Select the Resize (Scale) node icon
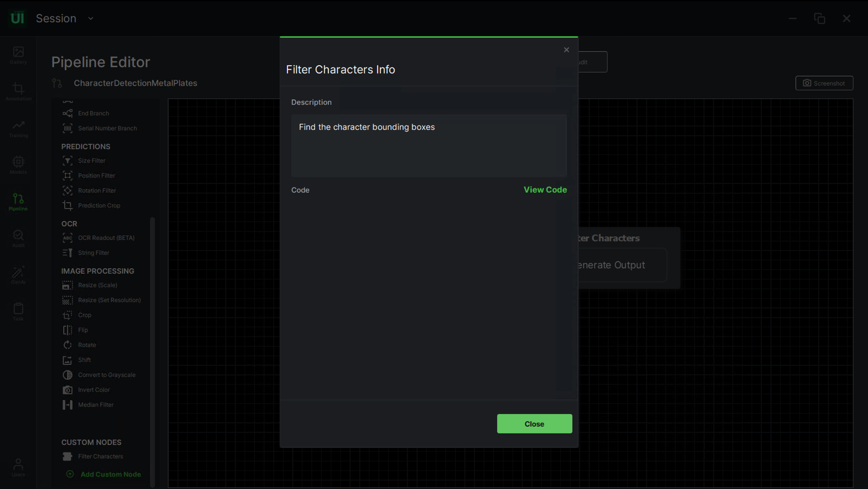 click(67, 285)
